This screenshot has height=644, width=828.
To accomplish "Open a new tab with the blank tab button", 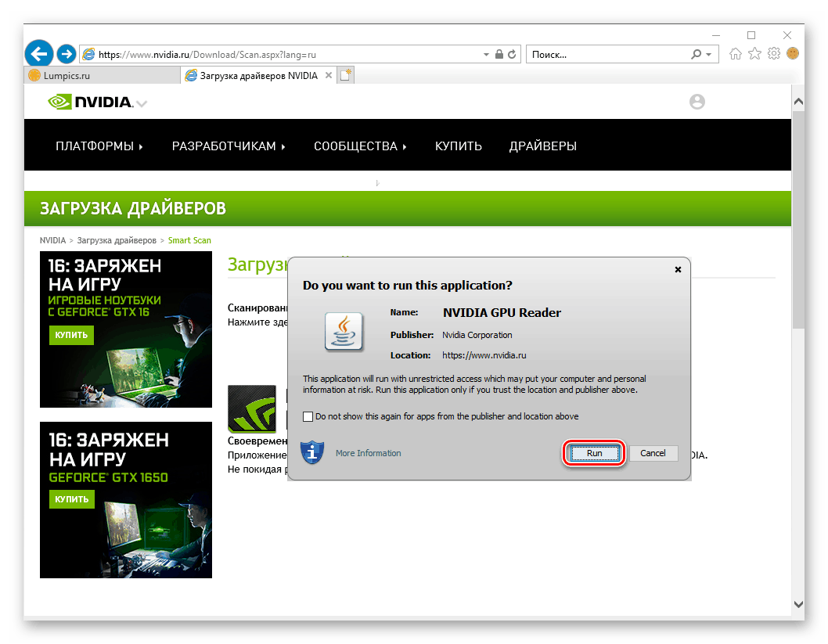I will point(346,75).
